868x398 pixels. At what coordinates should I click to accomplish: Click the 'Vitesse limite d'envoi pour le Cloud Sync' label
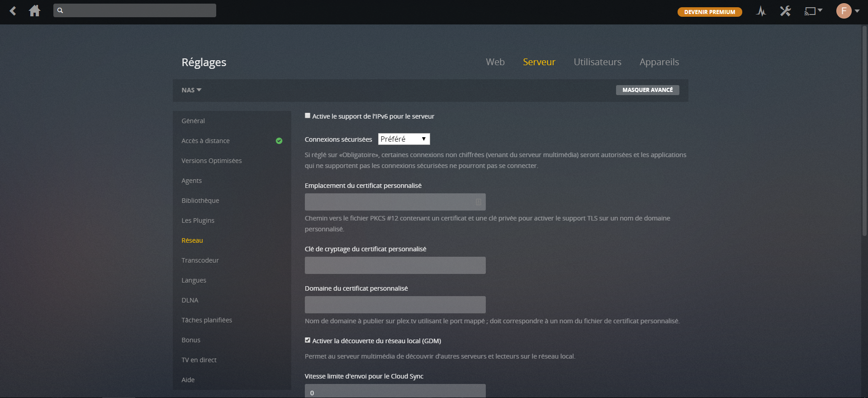tap(364, 376)
